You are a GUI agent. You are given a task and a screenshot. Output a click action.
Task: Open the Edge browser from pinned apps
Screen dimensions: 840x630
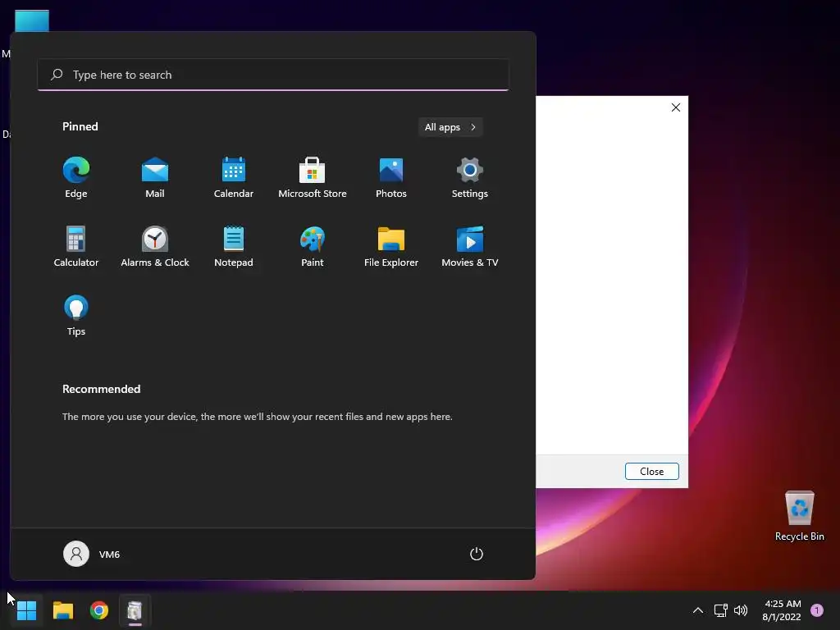pyautogui.click(x=76, y=178)
